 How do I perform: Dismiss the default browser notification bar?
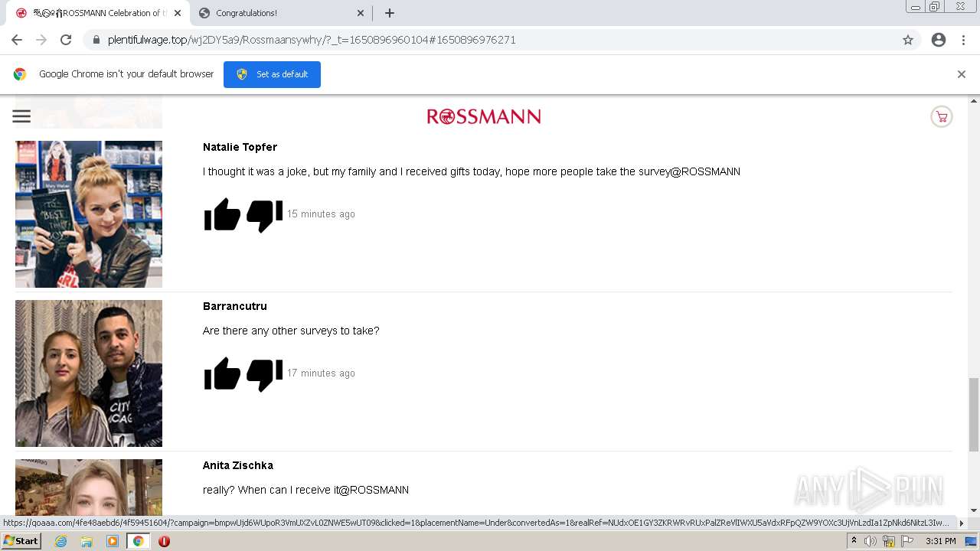pyautogui.click(x=962, y=74)
